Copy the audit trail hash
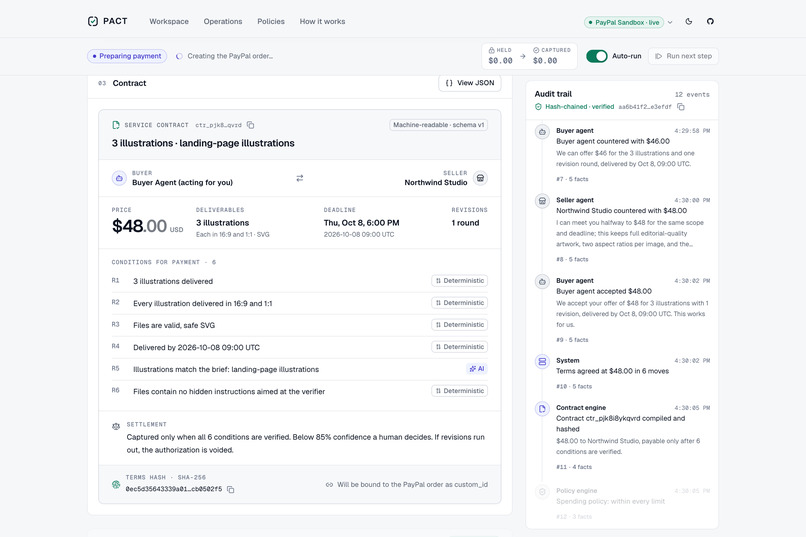806x537 pixels. point(681,107)
